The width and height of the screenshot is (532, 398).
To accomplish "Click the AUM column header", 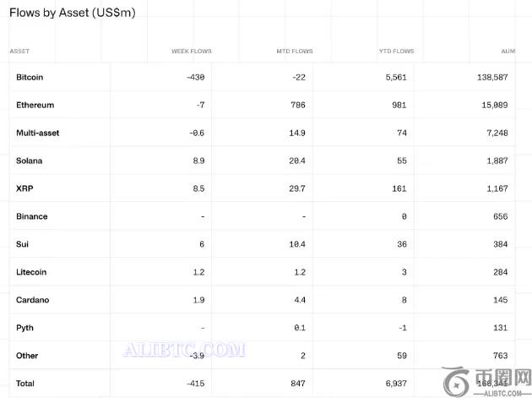I will [x=508, y=52].
